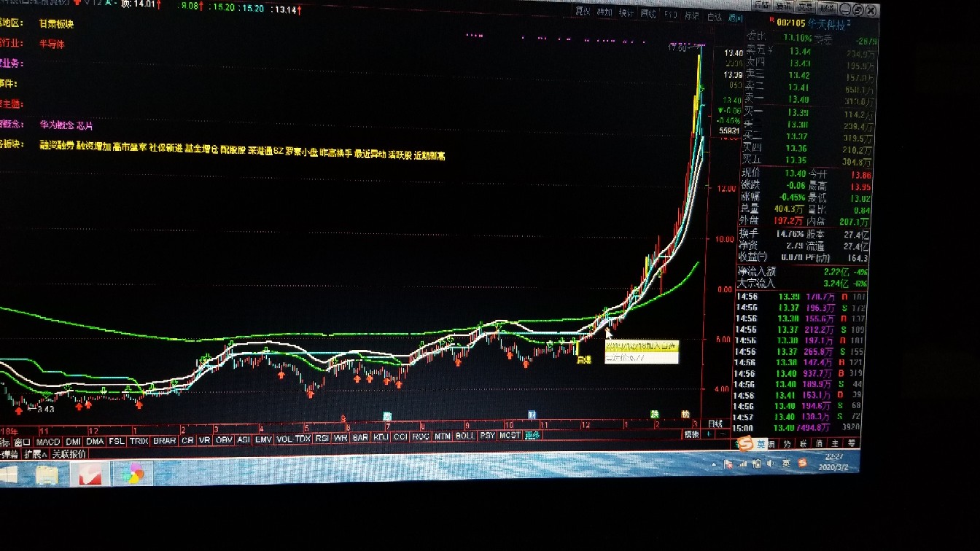Open the 关联报价 tab
The image size is (980, 551).
pyautogui.click(x=69, y=453)
